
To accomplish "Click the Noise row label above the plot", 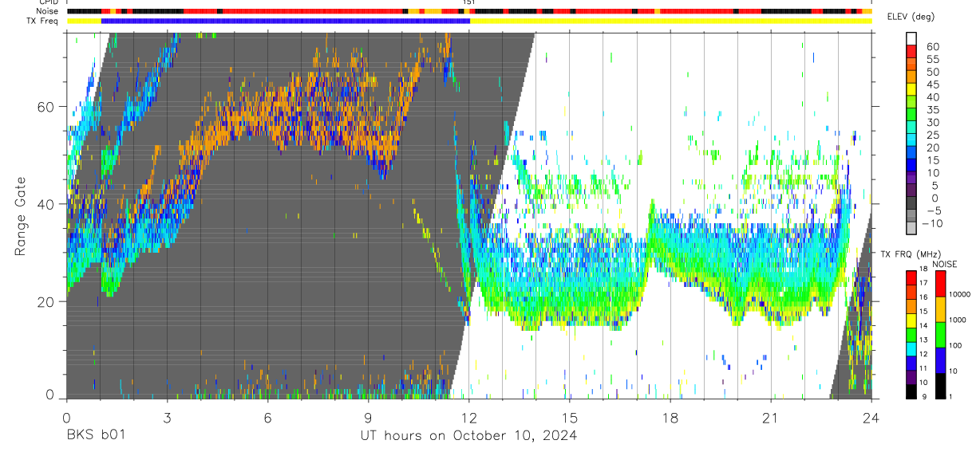I will pos(49,11).
